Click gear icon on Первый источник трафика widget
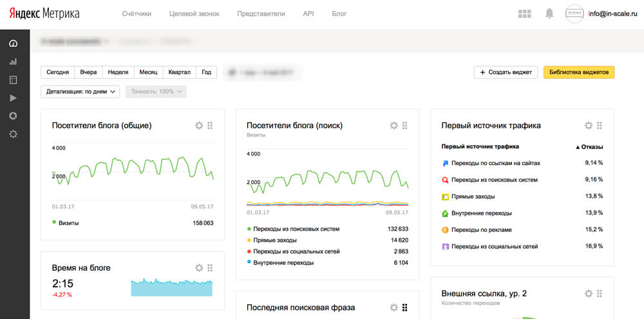The height and width of the screenshot is (319, 644). [x=589, y=126]
